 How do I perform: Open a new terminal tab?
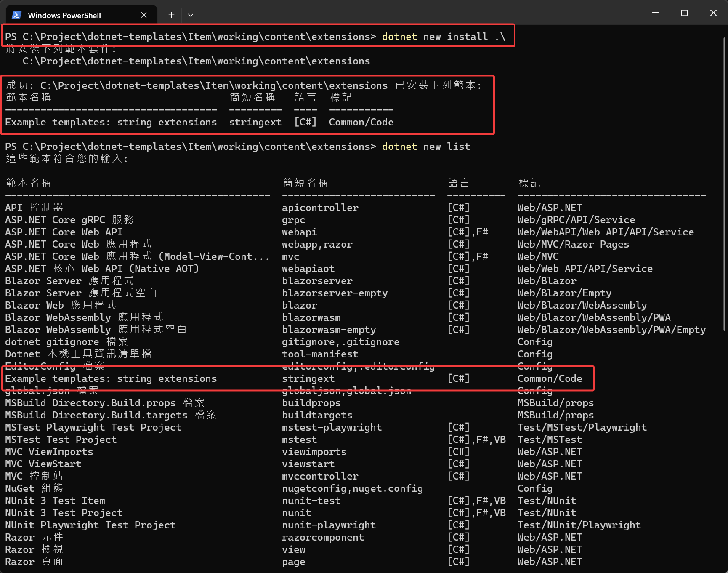click(171, 15)
